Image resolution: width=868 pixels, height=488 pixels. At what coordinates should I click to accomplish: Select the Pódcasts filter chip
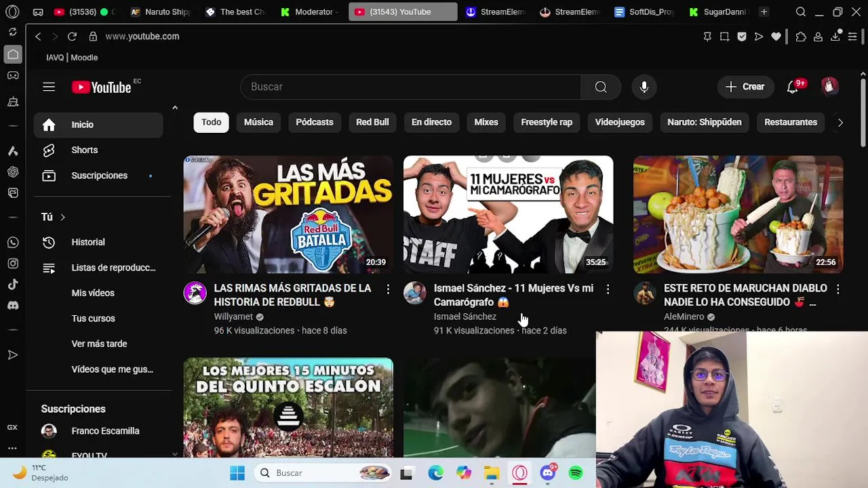click(315, 122)
